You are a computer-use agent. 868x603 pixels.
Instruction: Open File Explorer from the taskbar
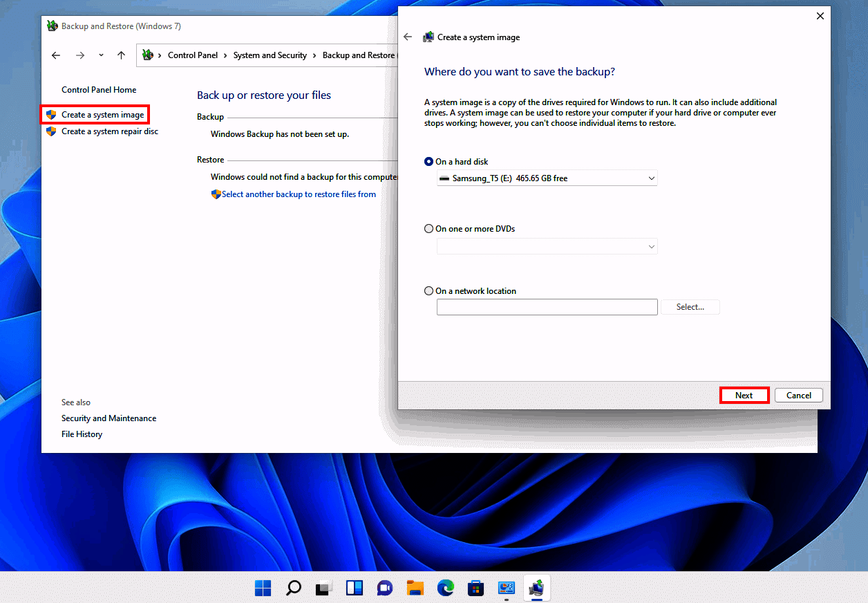click(x=415, y=587)
